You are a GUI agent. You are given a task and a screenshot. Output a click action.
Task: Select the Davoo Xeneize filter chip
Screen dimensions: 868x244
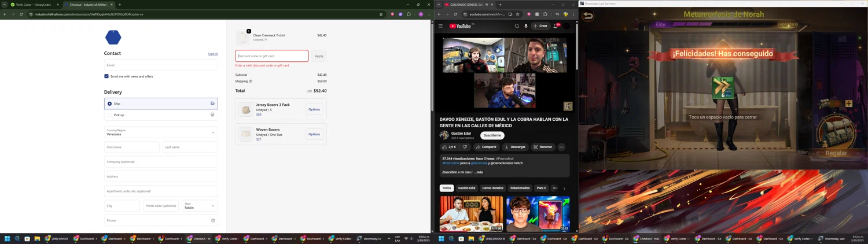click(x=492, y=188)
